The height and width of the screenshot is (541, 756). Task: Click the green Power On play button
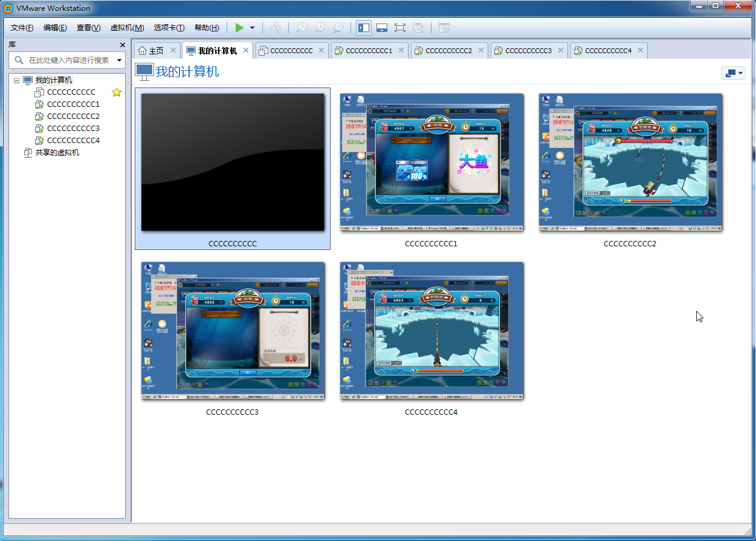pos(240,28)
